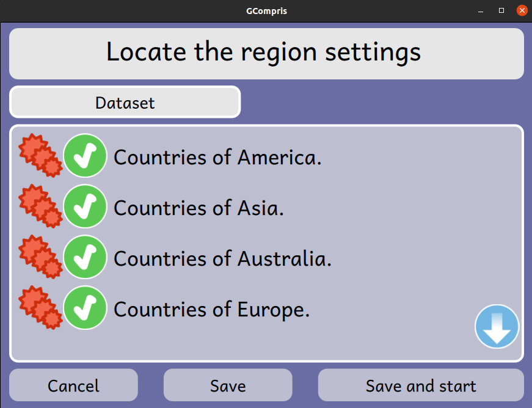The width and height of the screenshot is (532, 408).
Task: Click the Save button
Action: (x=228, y=385)
